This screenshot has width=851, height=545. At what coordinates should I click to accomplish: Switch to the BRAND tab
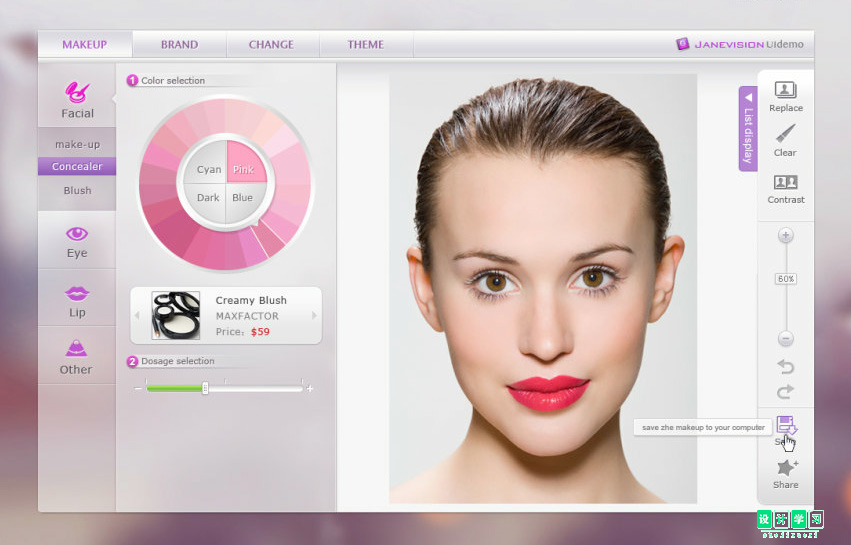(x=179, y=45)
